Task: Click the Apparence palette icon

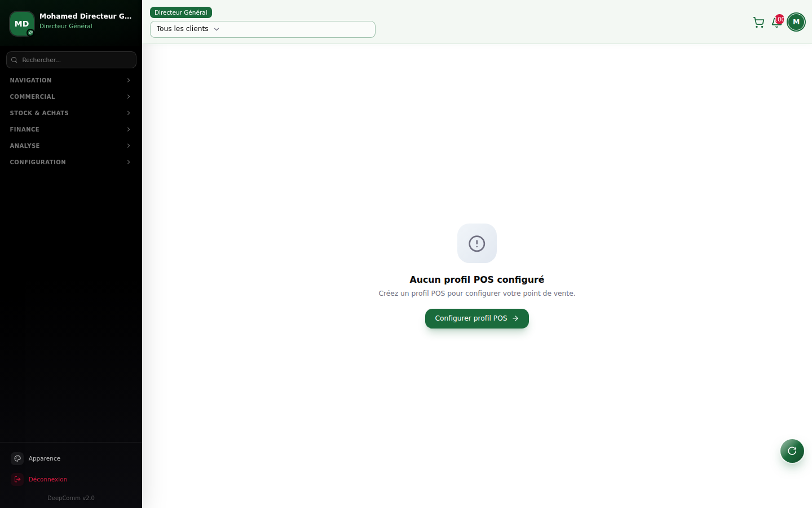Action: [x=17, y=458]
